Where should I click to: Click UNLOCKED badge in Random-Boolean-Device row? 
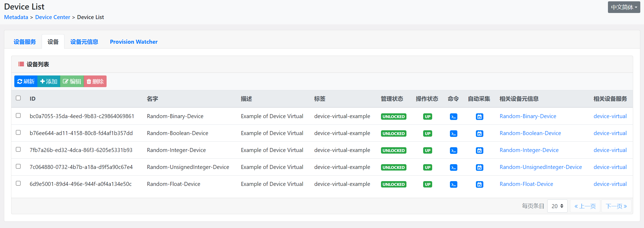(x=393, y=133)
